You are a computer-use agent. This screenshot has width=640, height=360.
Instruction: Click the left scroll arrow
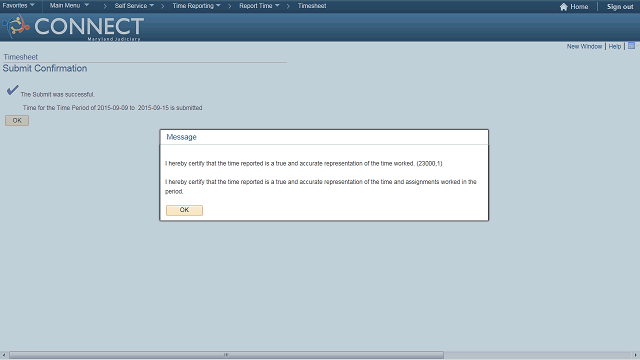click(4, 355)
